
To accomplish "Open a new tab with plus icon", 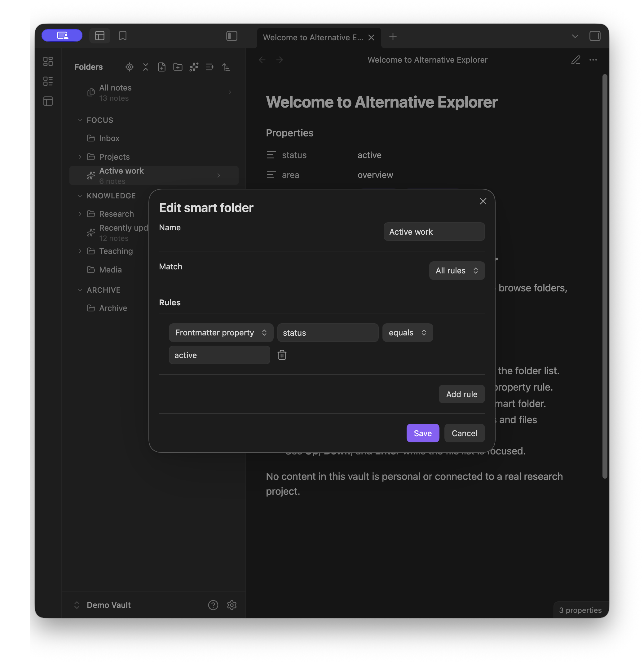I will tap(393, 36).
